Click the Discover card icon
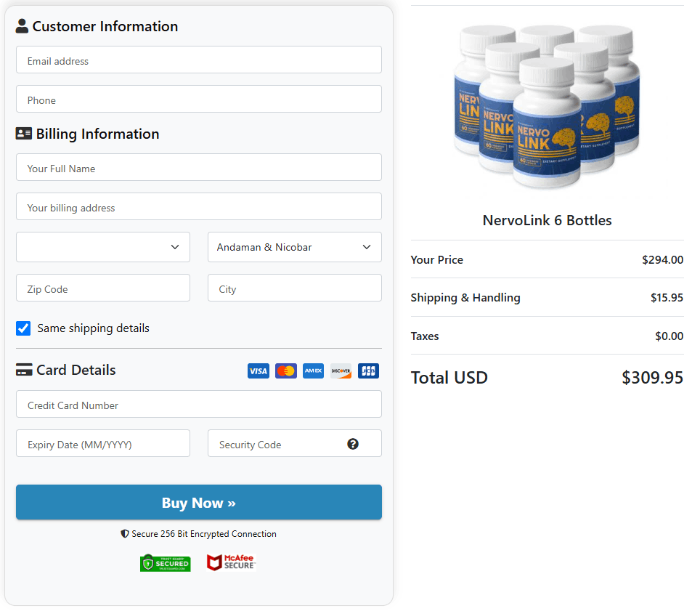 tap(341, 371)
